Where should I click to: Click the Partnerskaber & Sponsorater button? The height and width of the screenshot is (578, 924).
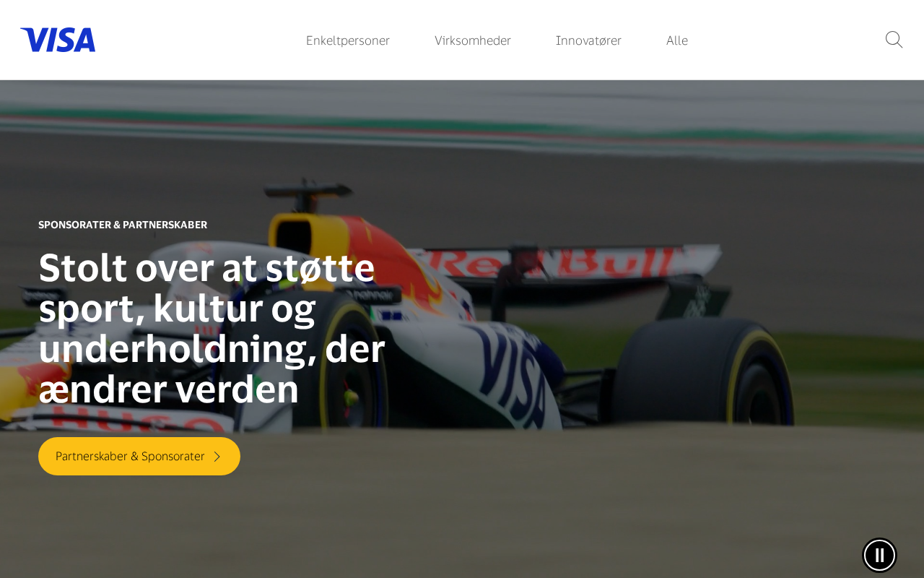(139, 456)
